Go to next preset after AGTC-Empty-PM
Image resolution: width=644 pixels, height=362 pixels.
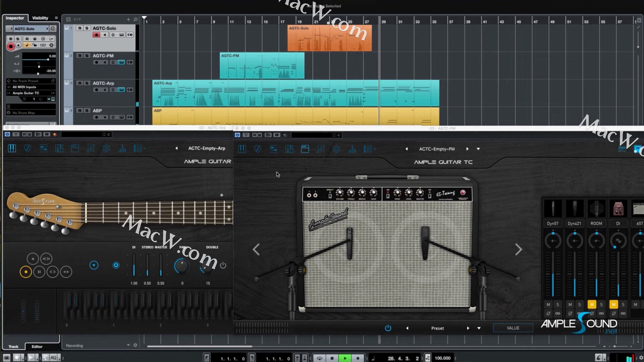(x=467, y=149)
